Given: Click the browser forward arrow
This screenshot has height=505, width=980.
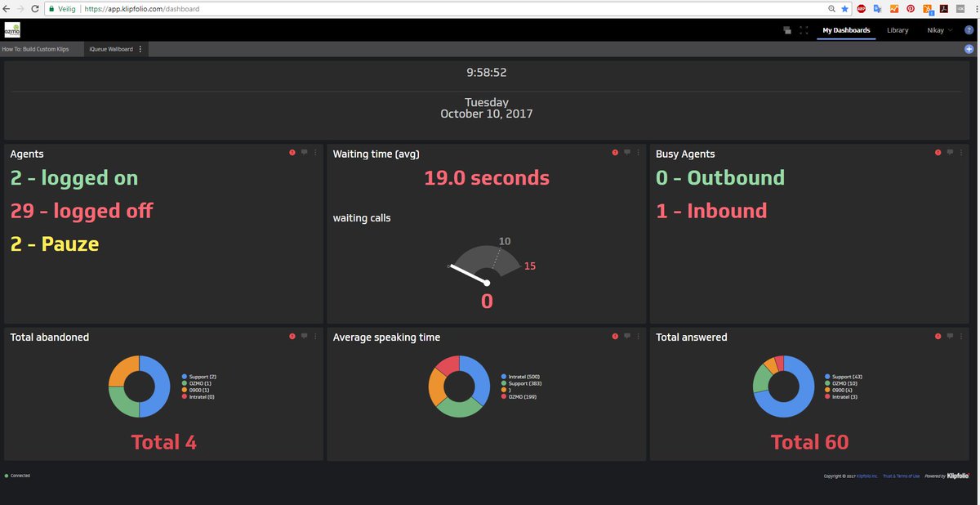Looking at the screenshot, I should point(21,9).
